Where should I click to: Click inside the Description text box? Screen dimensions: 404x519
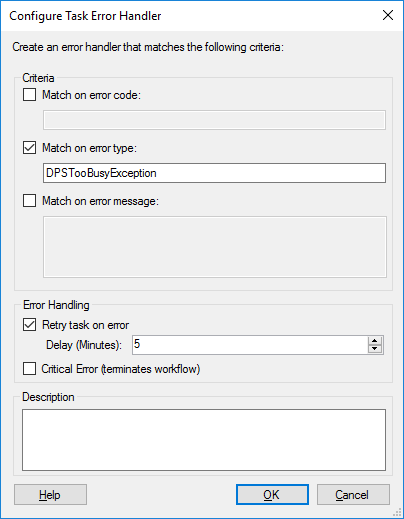pyautogui.click(x=204, y=440)
